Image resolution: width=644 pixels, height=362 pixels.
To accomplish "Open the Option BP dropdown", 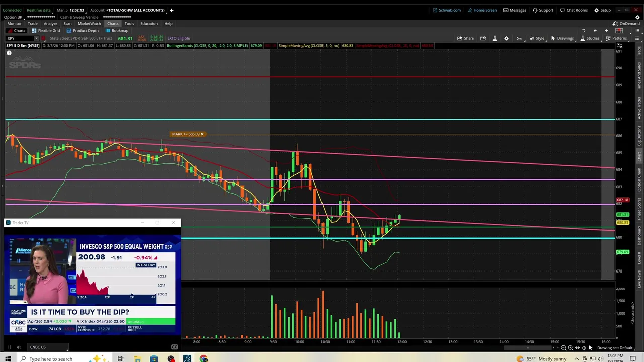I will point(13,17).
